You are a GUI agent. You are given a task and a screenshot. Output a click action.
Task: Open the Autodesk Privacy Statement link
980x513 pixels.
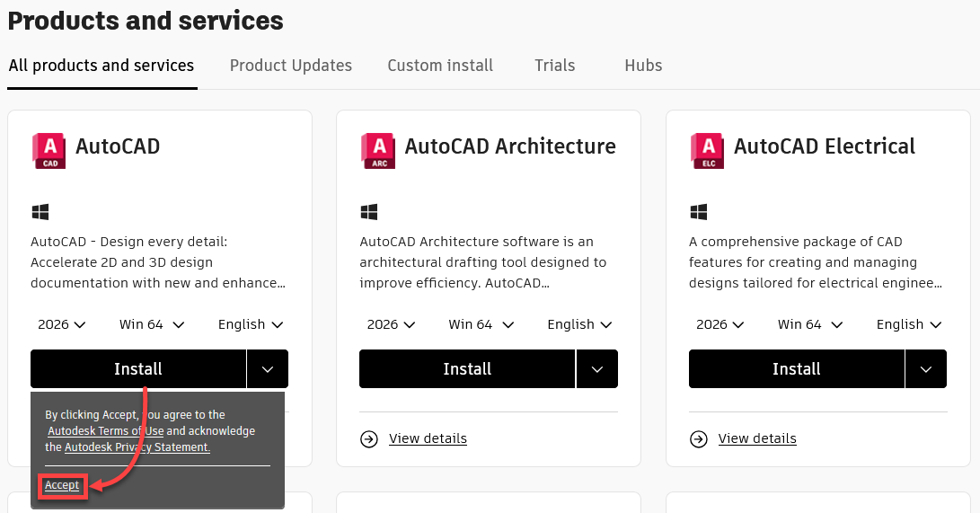point(137,447)
